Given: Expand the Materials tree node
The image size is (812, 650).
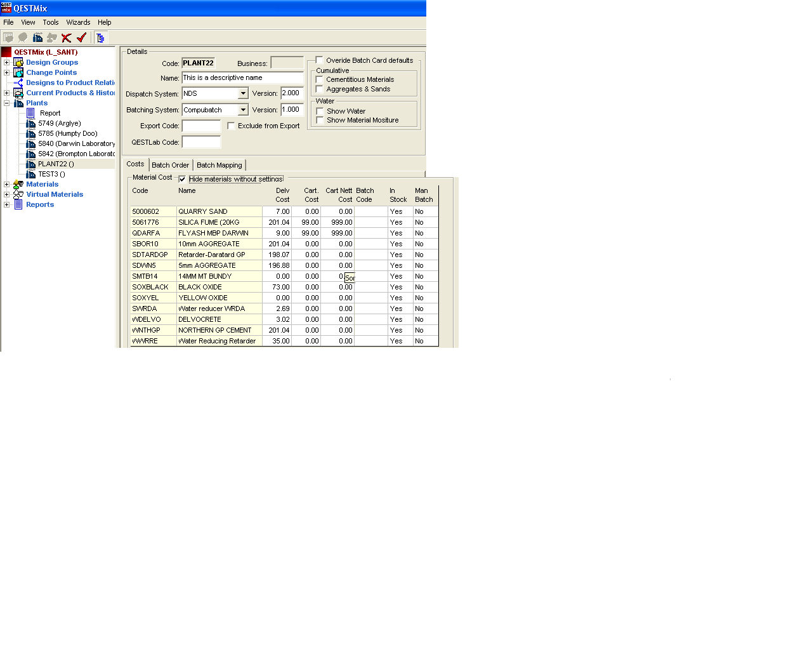Looking at the screenshot, I should (6, 184).
